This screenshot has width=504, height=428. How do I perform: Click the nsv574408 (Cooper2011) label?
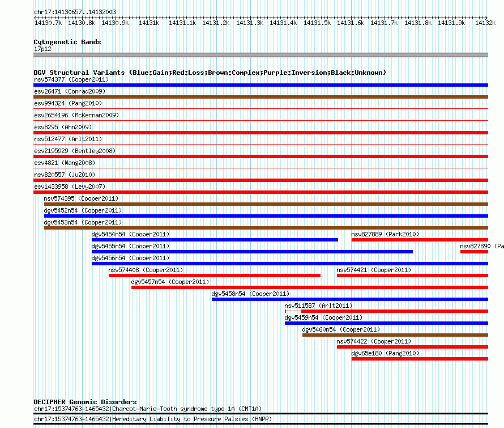[x=146, y=270]
